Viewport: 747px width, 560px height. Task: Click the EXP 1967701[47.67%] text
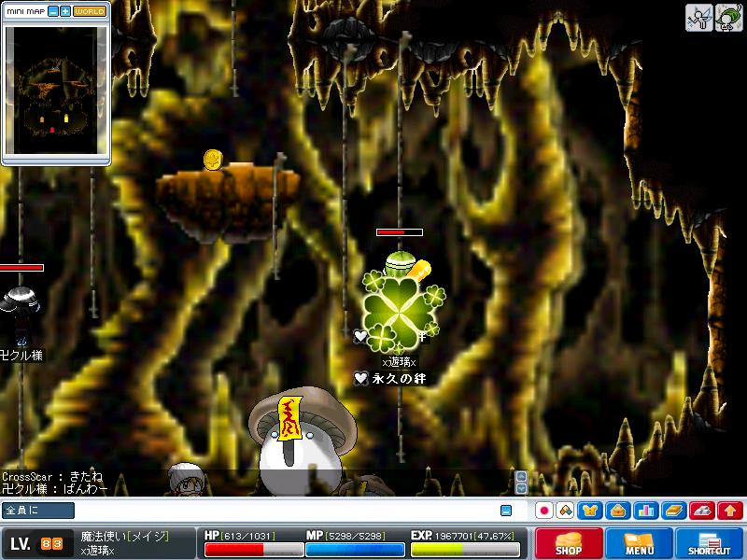click(462, 535)
